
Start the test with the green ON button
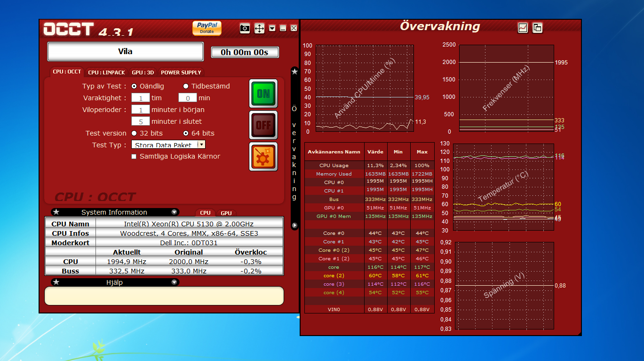pos(263,94)
